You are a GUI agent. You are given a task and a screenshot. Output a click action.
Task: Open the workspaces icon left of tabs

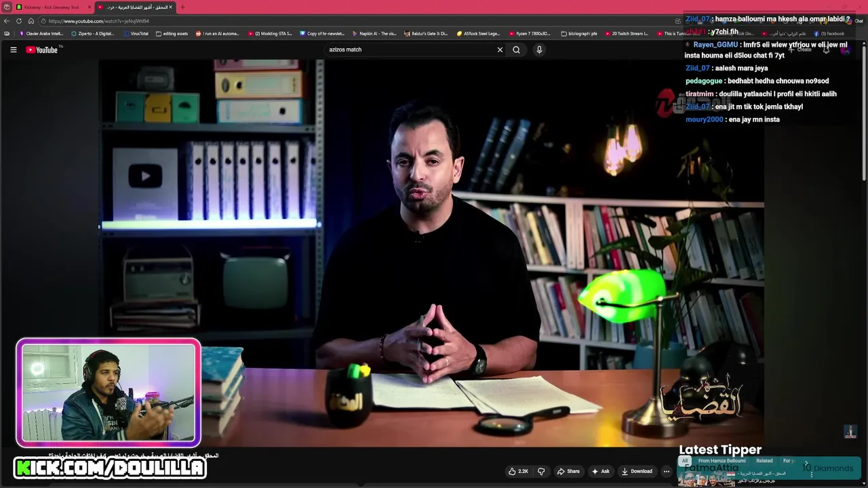6,7
